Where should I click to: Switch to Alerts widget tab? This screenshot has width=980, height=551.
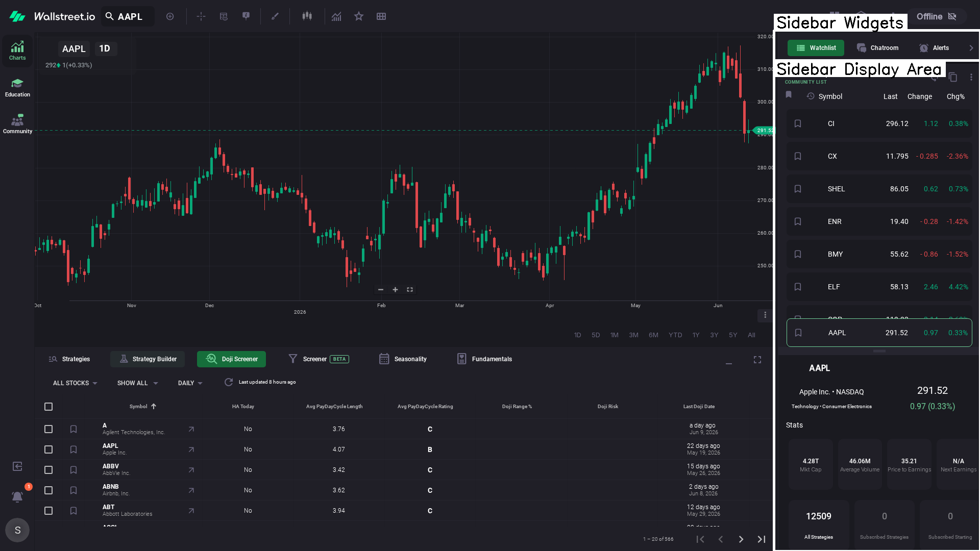click(x=934, y=48)
